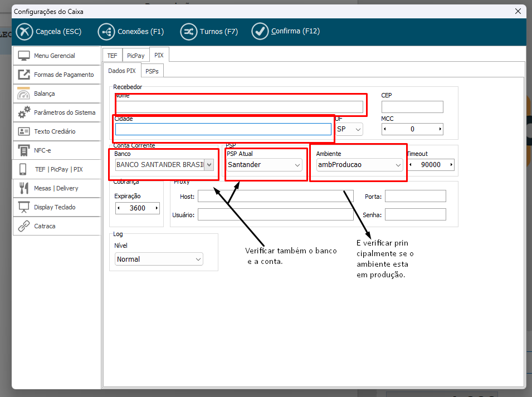Decrease Expiração value with left arrow
The image size is (532, 397).
point(119,208)
